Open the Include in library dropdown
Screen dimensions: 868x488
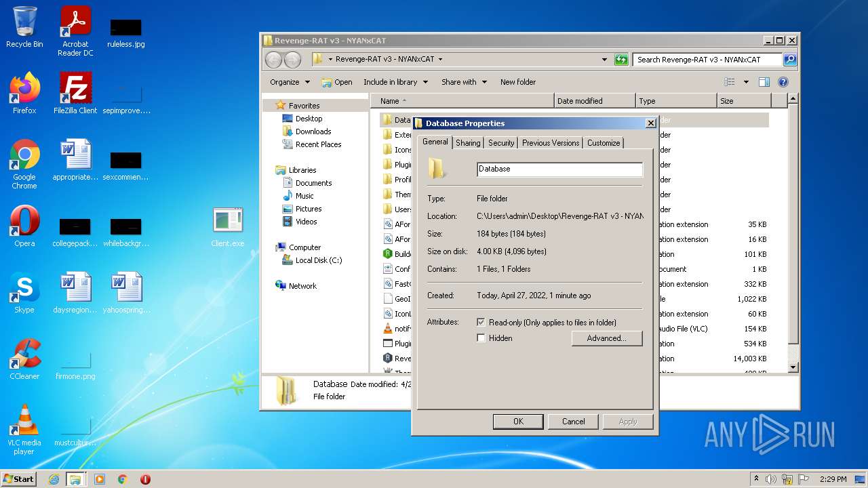[x=395, y=82]
